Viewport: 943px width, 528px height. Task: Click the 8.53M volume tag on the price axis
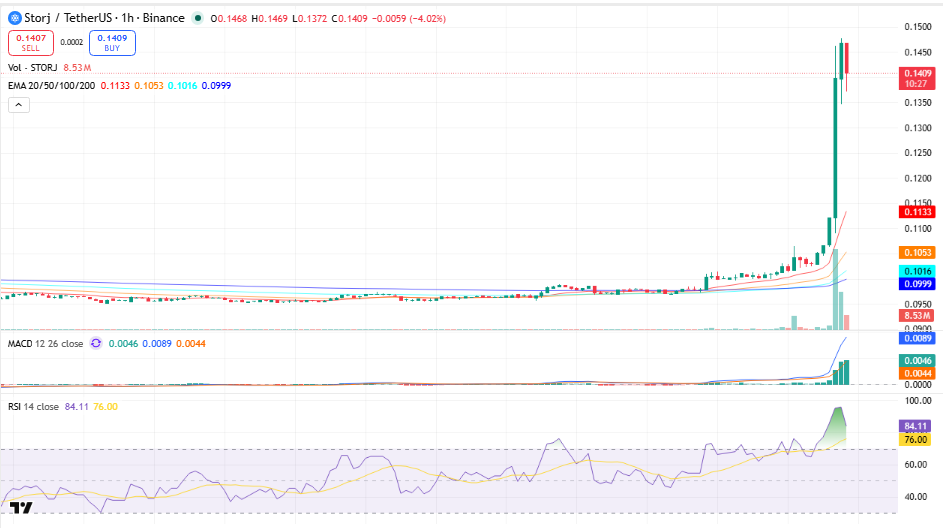[x=917, y=316]
